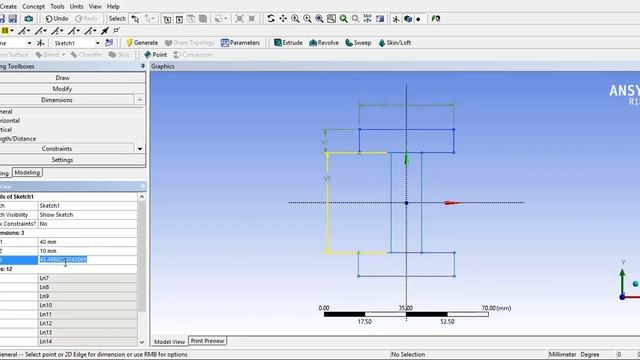Viewport: 640px width, 360px height.
Task: Click the grey Next View icon
Action: point(356,18)
